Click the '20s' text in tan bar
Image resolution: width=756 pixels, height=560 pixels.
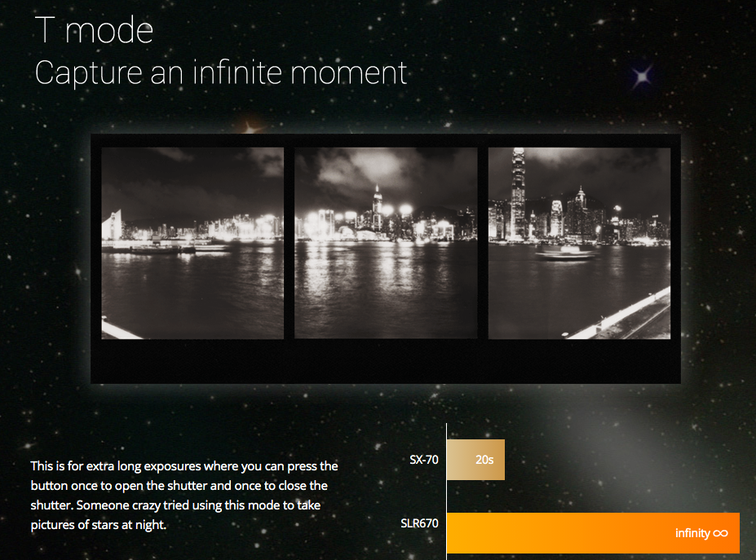(484, 460)
